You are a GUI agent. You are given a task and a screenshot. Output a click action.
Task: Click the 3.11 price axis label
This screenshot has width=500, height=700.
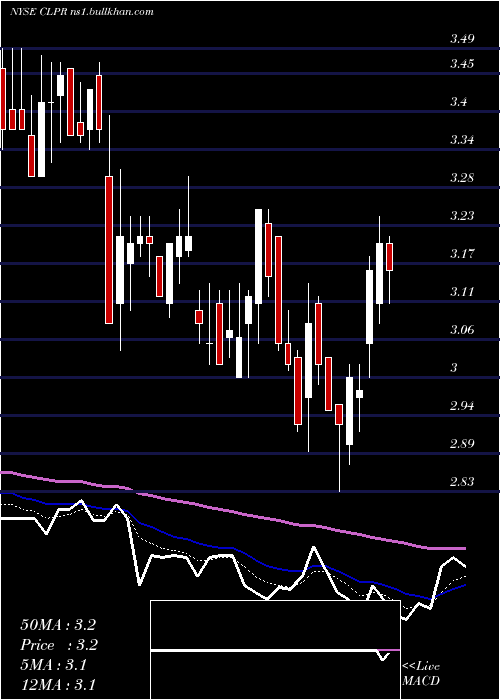click(x=462, y=292)
